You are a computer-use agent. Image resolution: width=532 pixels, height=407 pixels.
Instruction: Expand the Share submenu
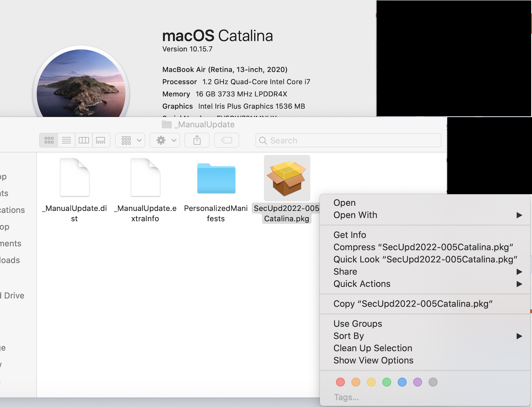coord(425,271)
